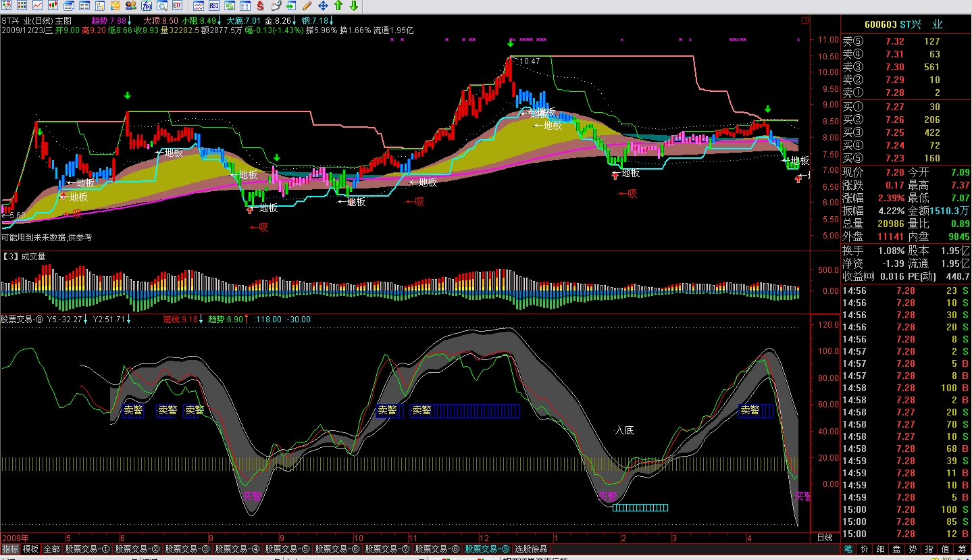Image resolution: width=972 pixels, height=560 pixels.
Task: Click the blue four-way move arrows icon
Action: (x=323, y=5)
